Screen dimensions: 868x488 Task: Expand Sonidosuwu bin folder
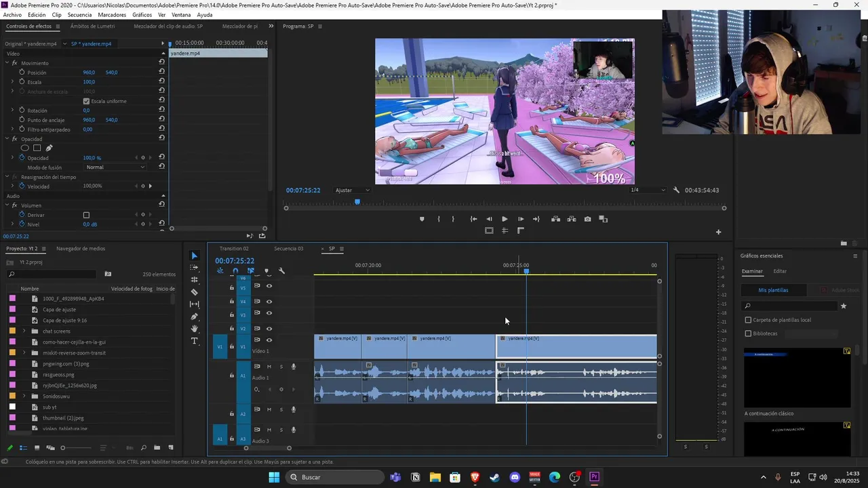click(24, 396)
